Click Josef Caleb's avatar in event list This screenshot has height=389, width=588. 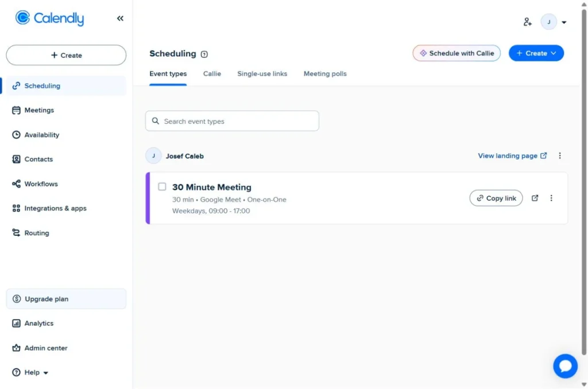click(153, 156)
